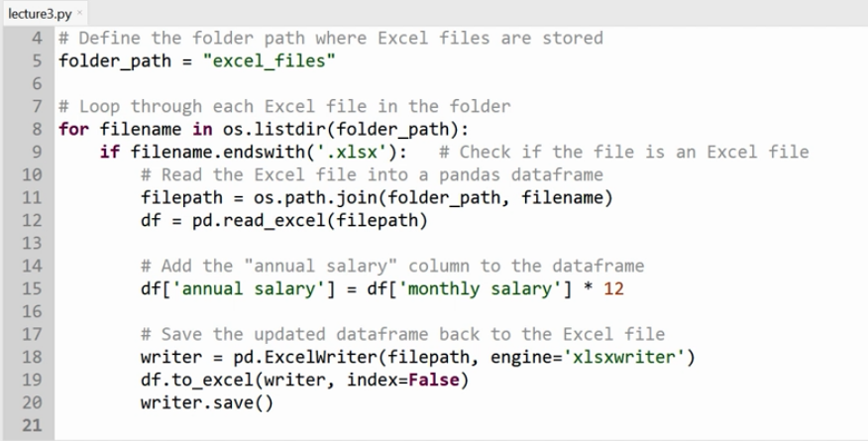Click the 'if' keyword on line 9
The width and height of the screenshot is (868, 441).
[x=109, y=153]
